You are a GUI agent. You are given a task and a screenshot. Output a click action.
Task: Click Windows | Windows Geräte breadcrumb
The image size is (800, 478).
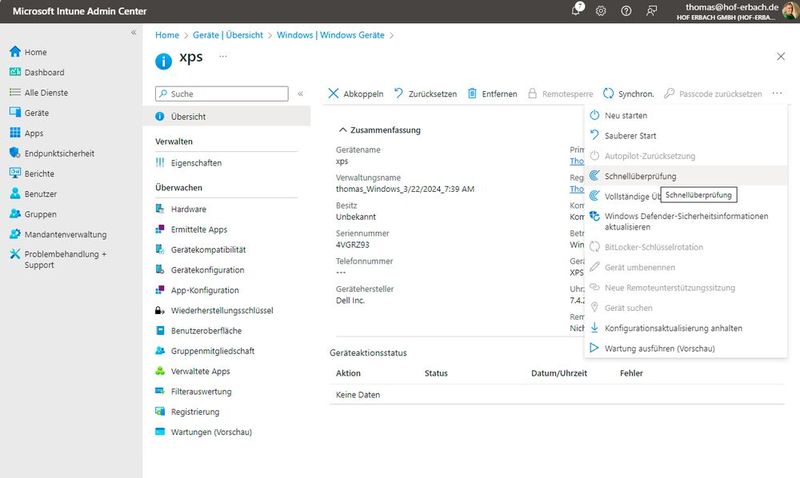[330, 35]
